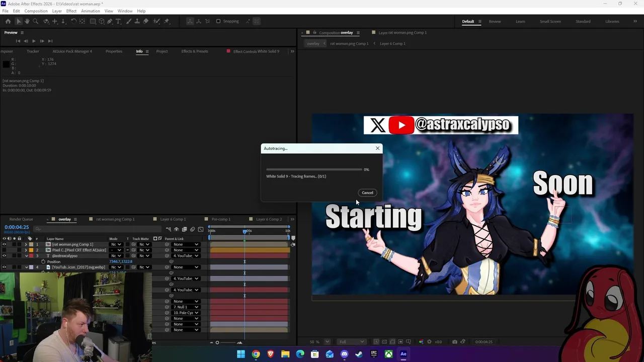Toggle the lock column header in timeline

19,238
